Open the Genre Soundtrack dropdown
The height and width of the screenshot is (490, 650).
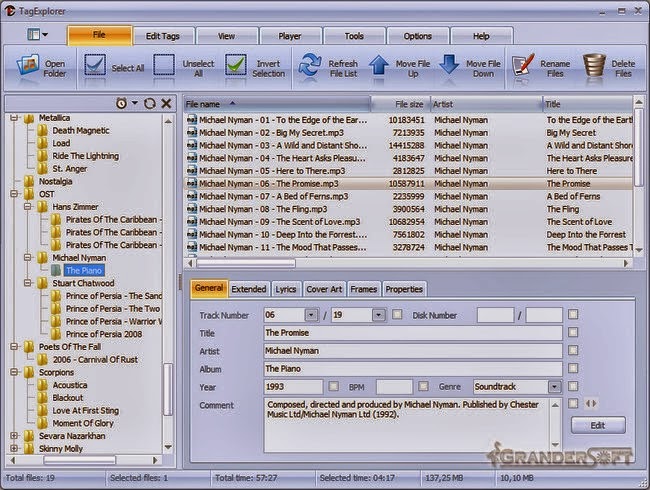pyautogui.click(x=555, y=387)
